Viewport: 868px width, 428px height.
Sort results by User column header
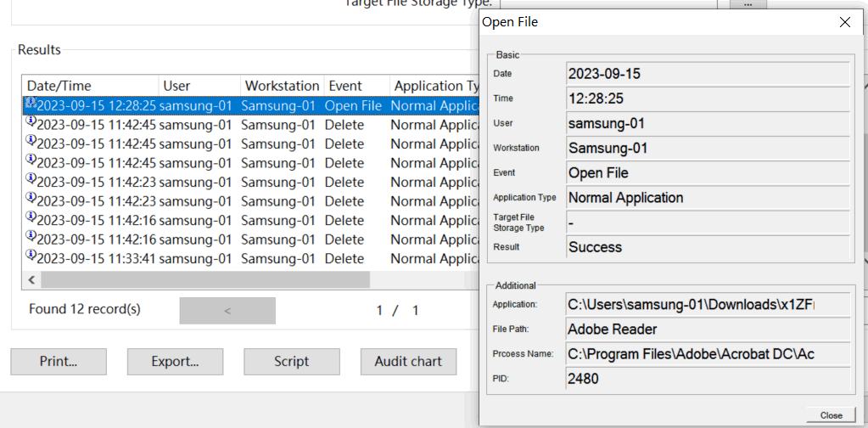pos(200,86)
